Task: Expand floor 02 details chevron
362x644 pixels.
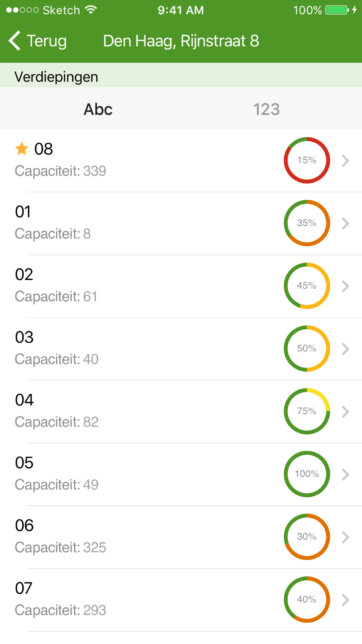Action: tap(345, 286)
